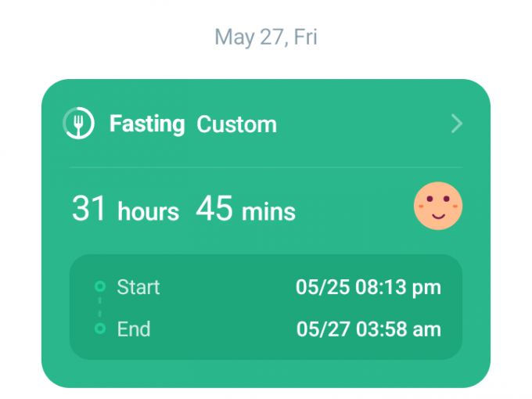Tap the empty green card area below the time panel
Viewport: 532px width, 399px height.
pyautogui.click(x=266, y=373)
